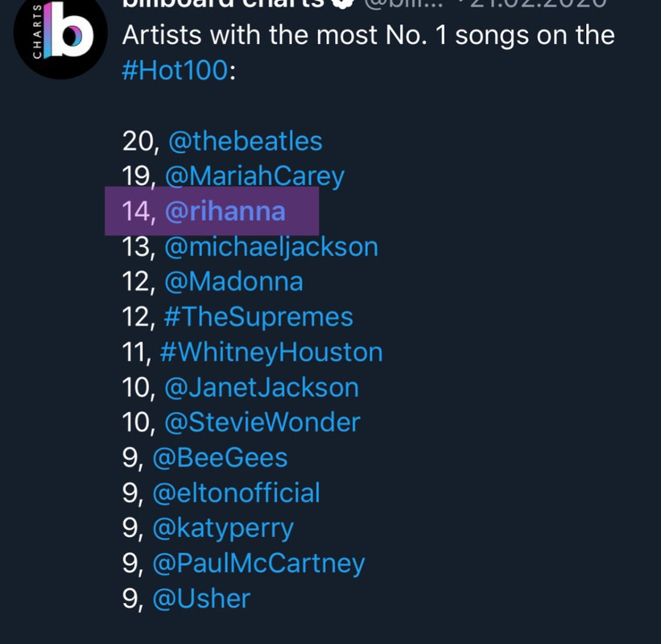
Task: Select the @StevieWonder mention
Action: pos(262,423)
